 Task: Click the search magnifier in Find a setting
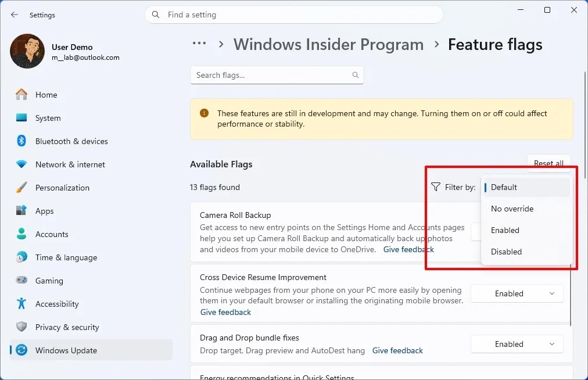[x=155, y=15]
